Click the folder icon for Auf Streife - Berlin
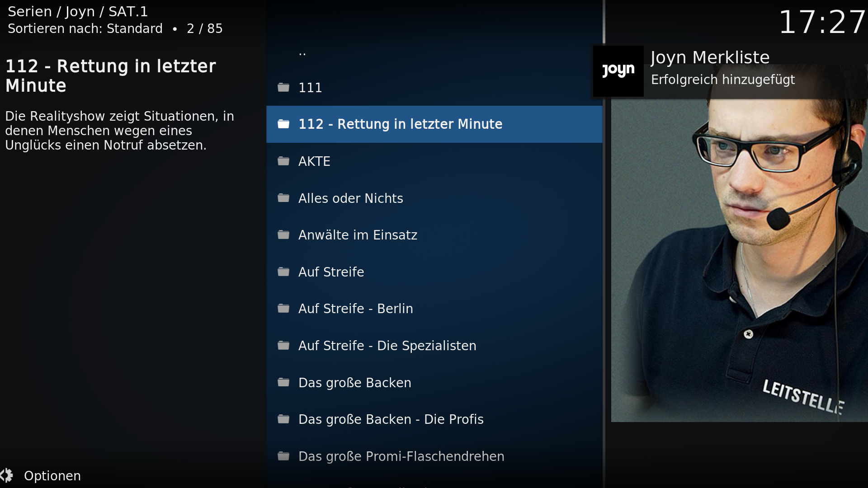The width and height of the screenshot is (868, 488). 283,308
